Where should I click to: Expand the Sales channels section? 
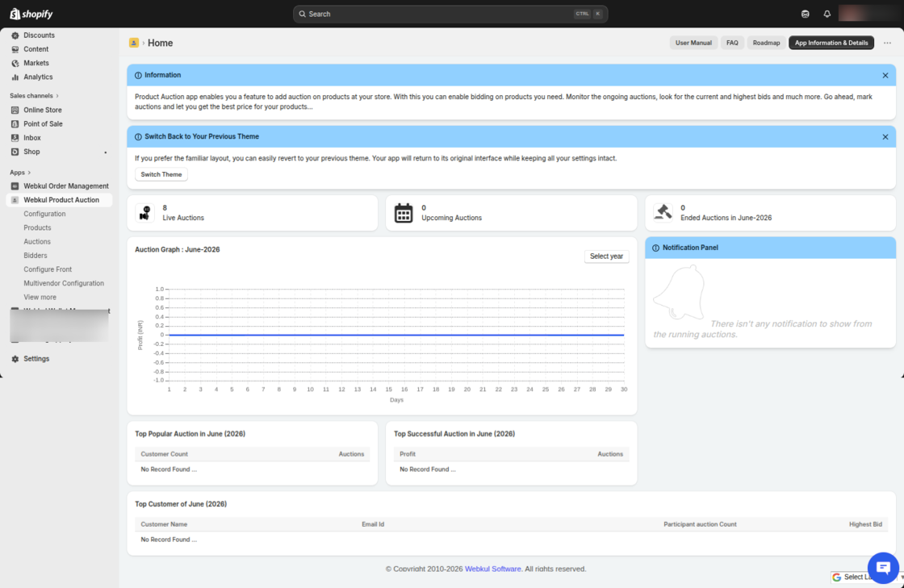34,96
